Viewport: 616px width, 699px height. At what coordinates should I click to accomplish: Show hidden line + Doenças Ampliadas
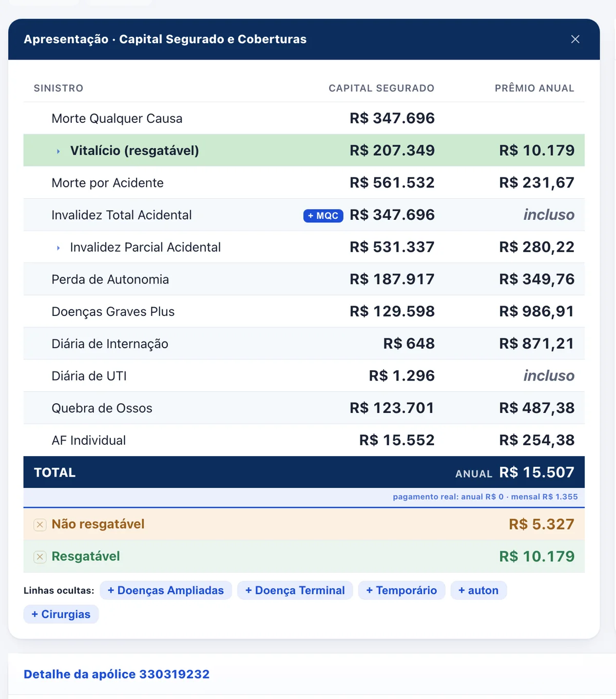pos(166,591)
